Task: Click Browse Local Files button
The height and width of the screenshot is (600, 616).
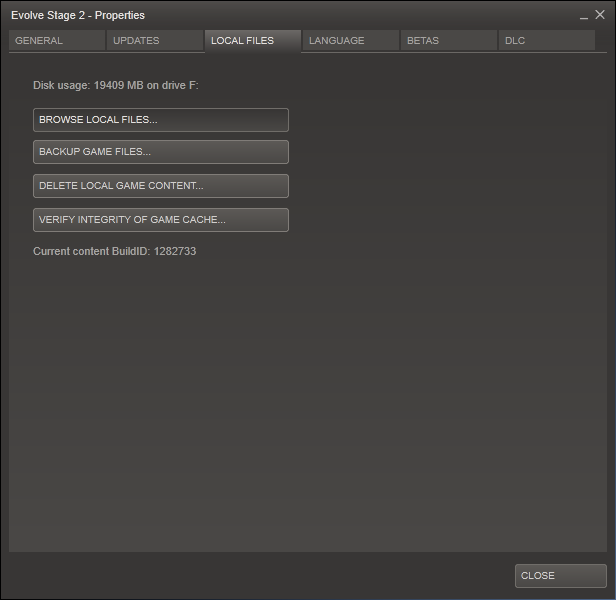Action: (161, 120)
